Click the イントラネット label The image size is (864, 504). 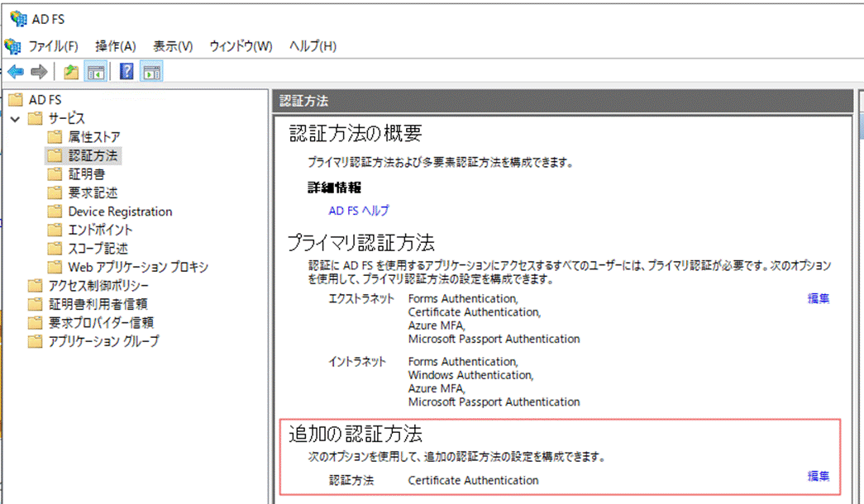click(357, 362)
